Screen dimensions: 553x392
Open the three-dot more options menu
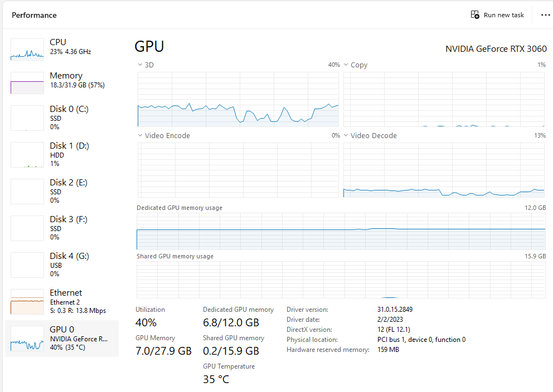tap(545, 15)
